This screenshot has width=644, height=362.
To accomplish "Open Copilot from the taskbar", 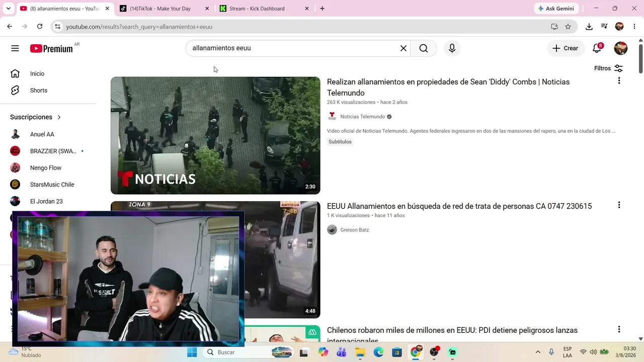I will tap(323, 352).
